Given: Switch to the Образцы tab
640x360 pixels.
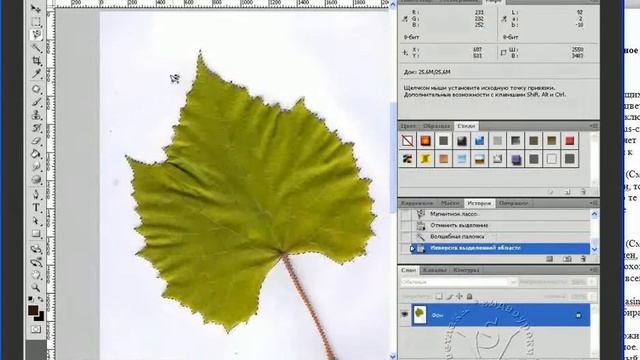Looking at the screenshot, I should (x=436, y=126).
